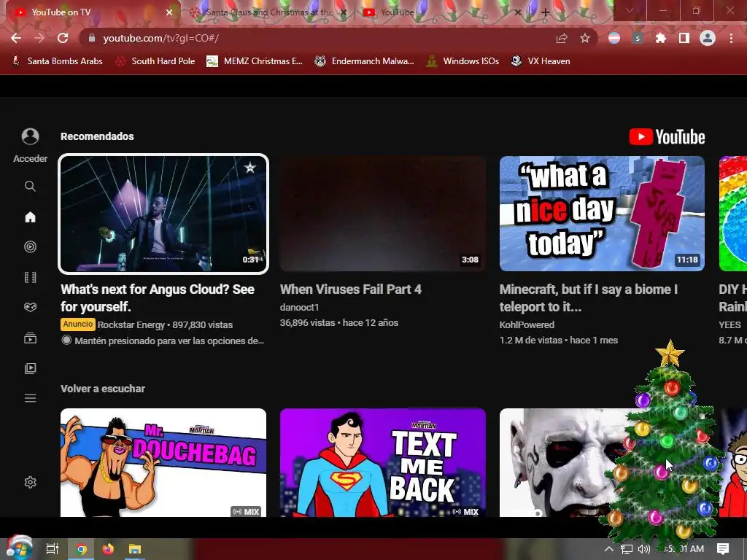Image resolution: width=747 pixels, height=560 pixels.
Task: Open South Hard Pole bookmark
Action: 155,61
